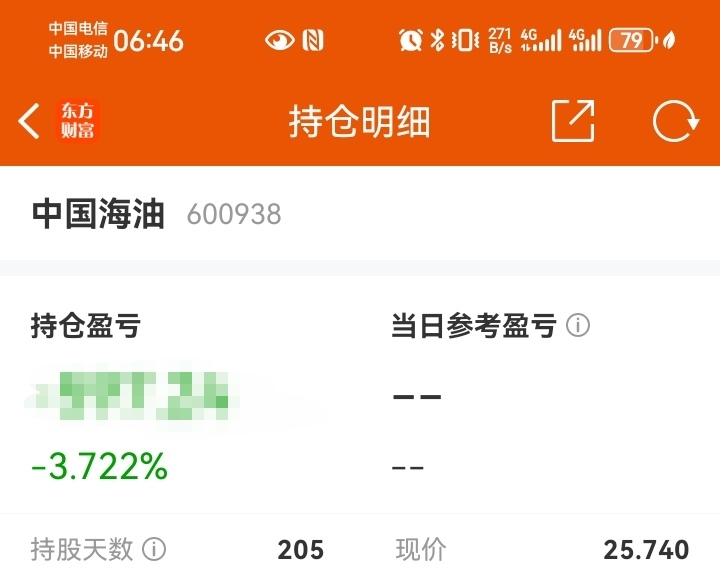Viewport: 720px width, 569px height.
Task: Tap the info icon beside 持股天数
Action: tap(154, 549)
